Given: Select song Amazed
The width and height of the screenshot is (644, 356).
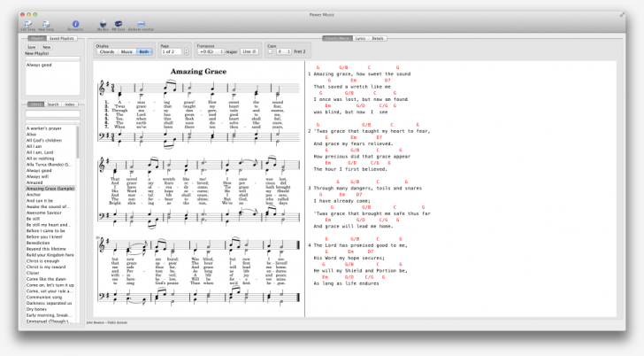Looking at the screenshot, I should [34, 182].
